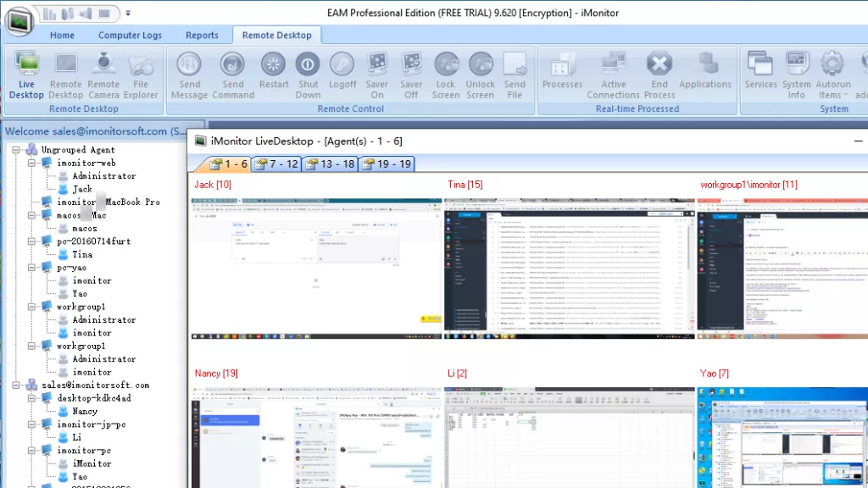
Task: Open Tina [15] desktop thumbnail
Action: [569, 269]
